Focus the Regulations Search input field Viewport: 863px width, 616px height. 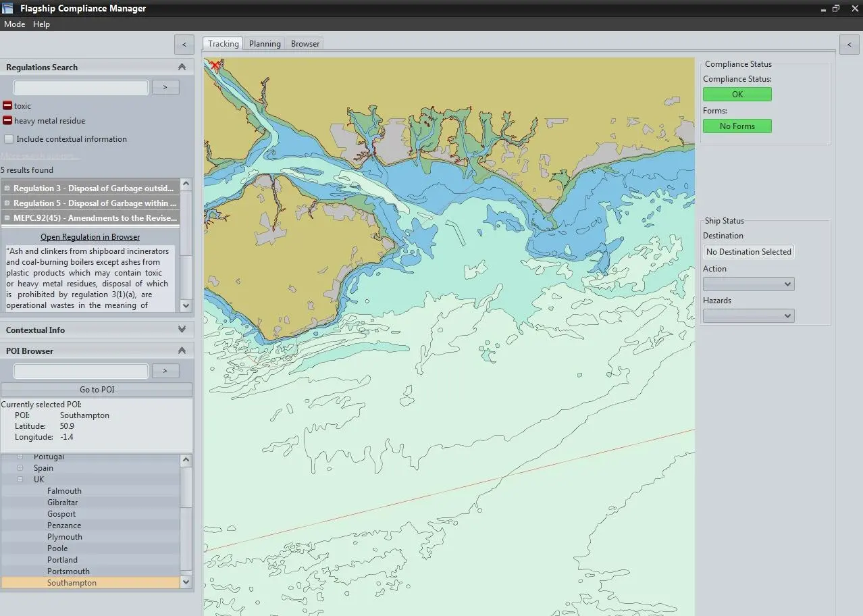pos(81,87)
